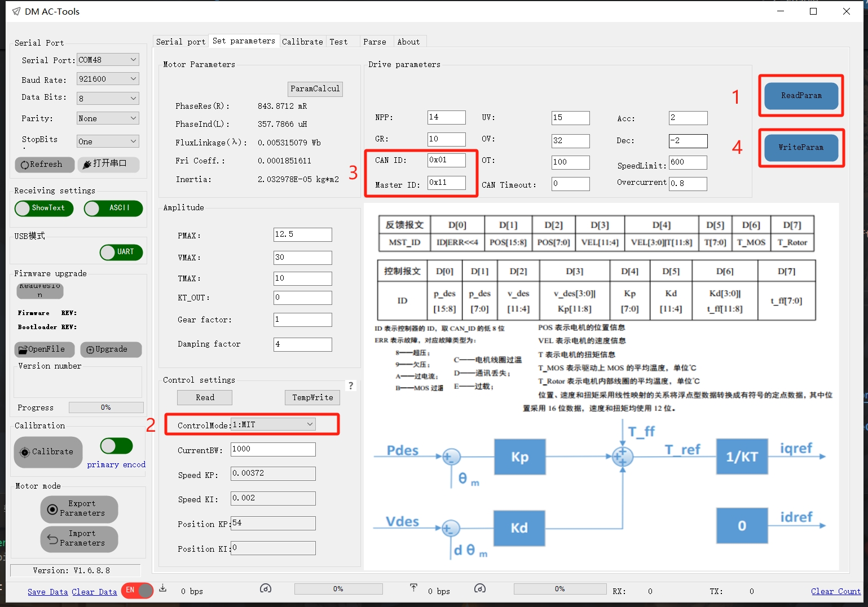Open the StopBits dropdown

click(x=108, y=141)
